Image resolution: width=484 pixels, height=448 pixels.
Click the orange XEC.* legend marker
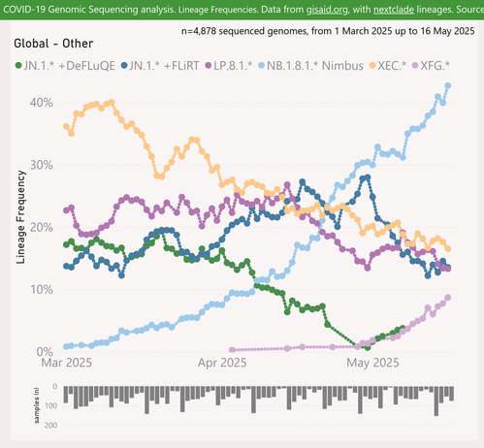(372, 66)
